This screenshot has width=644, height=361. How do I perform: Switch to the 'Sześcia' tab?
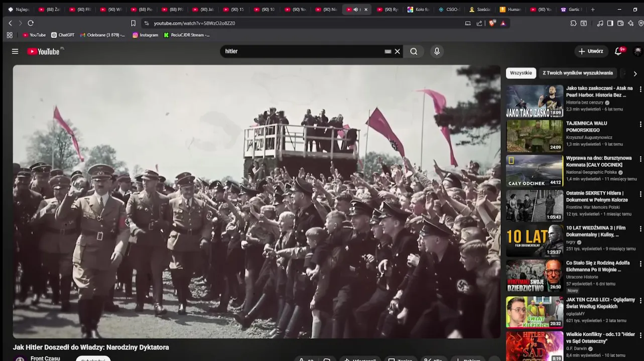click(480, 10)
